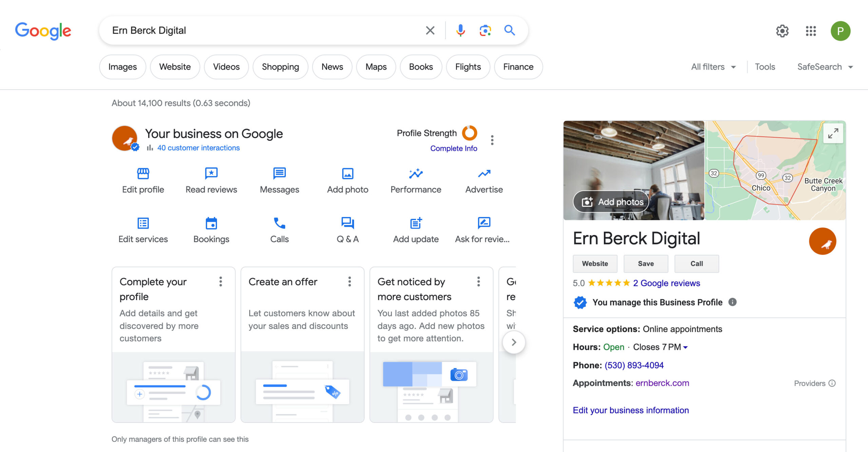868x452 pixels.
Task: Click the blue search magnifier icon
Action: pos(510,31)
